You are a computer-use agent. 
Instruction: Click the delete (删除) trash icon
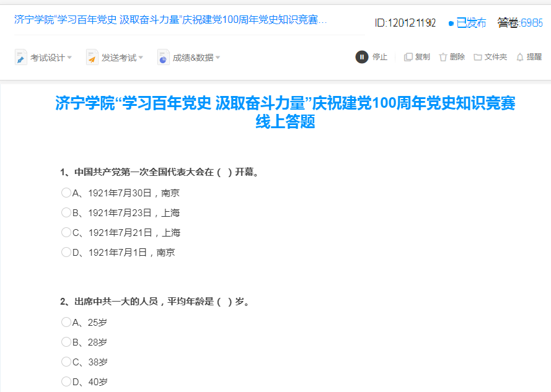click(x=443, y=57)
